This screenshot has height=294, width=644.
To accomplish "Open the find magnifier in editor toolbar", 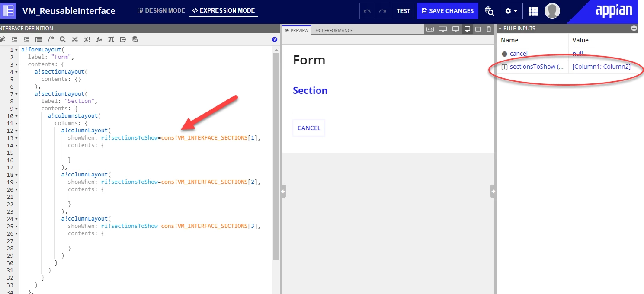I will pos(63,39).
